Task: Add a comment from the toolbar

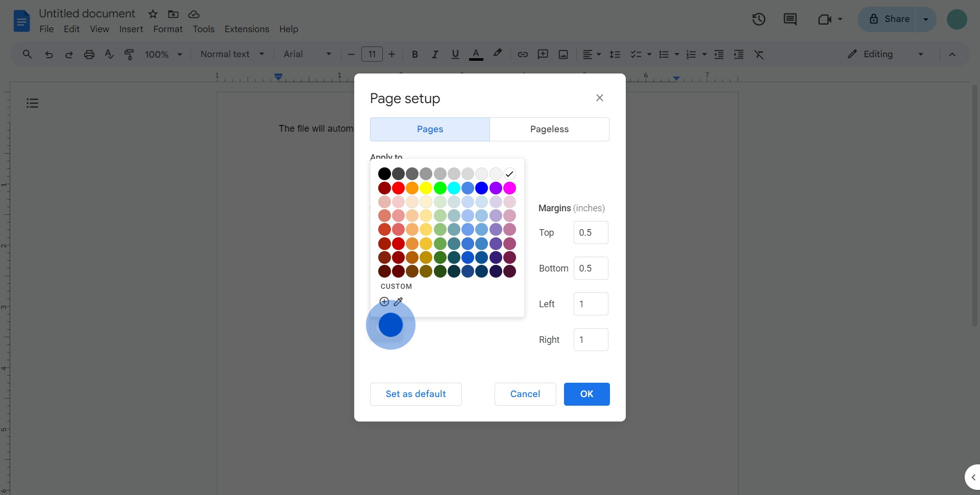Action: coord(543,54)
